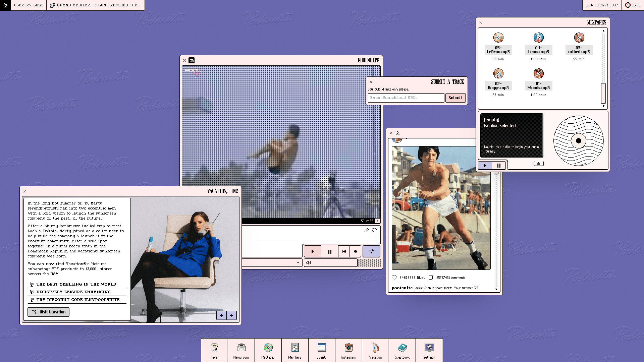
Task: Click the "No disc selected" display text
Action: 500,126
